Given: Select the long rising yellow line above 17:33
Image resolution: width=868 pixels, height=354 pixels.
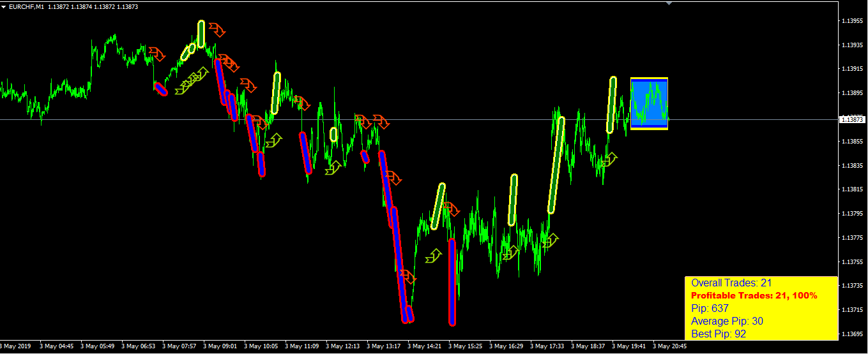Looking at the screenshot, I should click(556, 165).
